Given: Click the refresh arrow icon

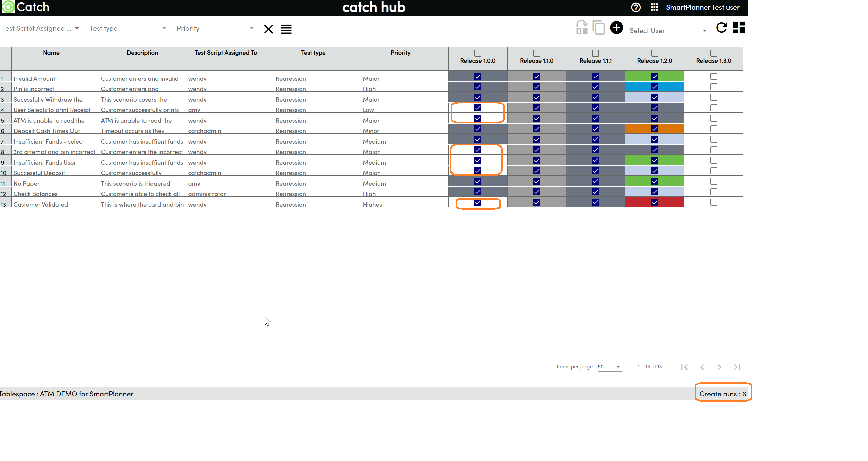Looking at the screenshot, I should (x=721, y=28).
